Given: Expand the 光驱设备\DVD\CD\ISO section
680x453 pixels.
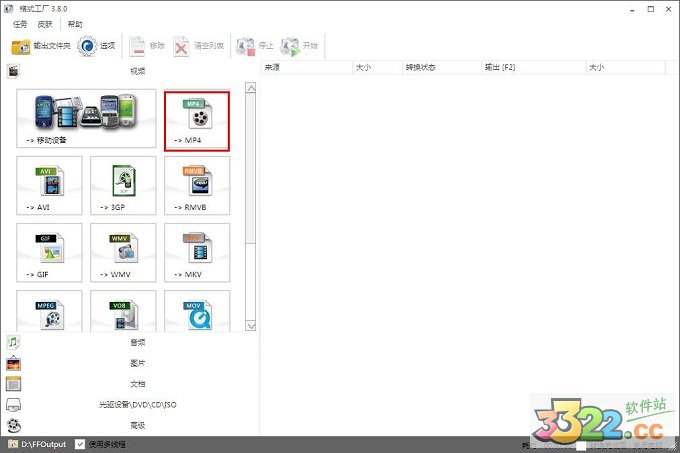Looking at the screenshot, I should point(137,405).
